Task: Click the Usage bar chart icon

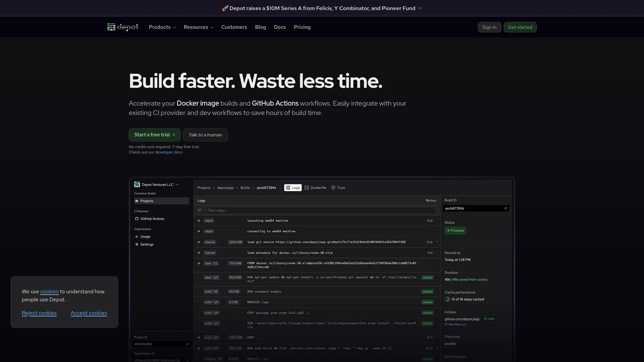Action: [x=137, y=237]
